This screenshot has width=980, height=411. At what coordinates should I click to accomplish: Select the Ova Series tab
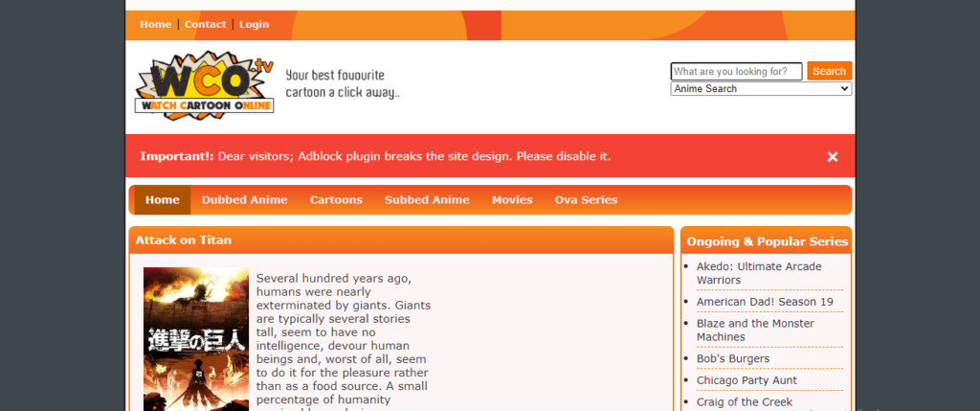coord(587,200)
